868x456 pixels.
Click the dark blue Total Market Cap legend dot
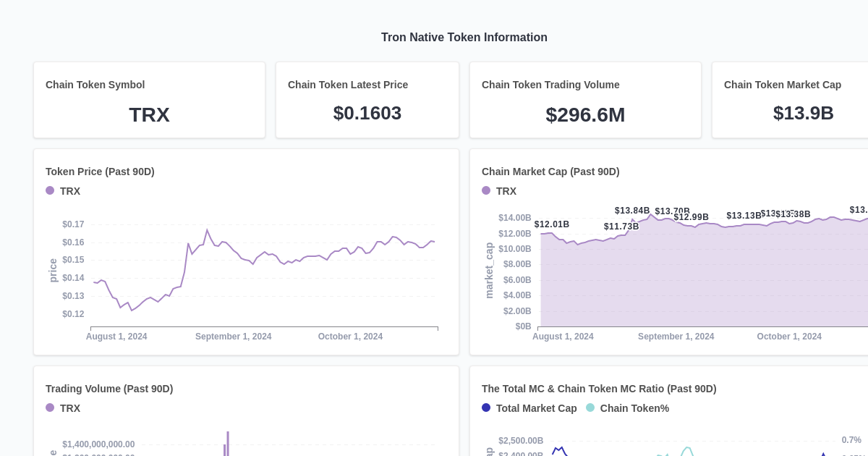coord(485,408)
